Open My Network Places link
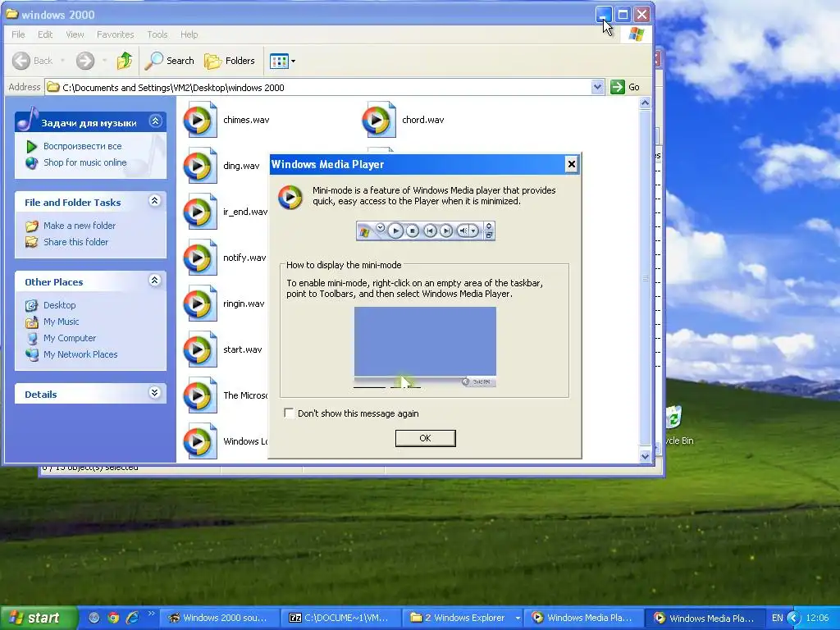This screenshot has width=840, height=630. pyautogui.click(x=80, y=354)
